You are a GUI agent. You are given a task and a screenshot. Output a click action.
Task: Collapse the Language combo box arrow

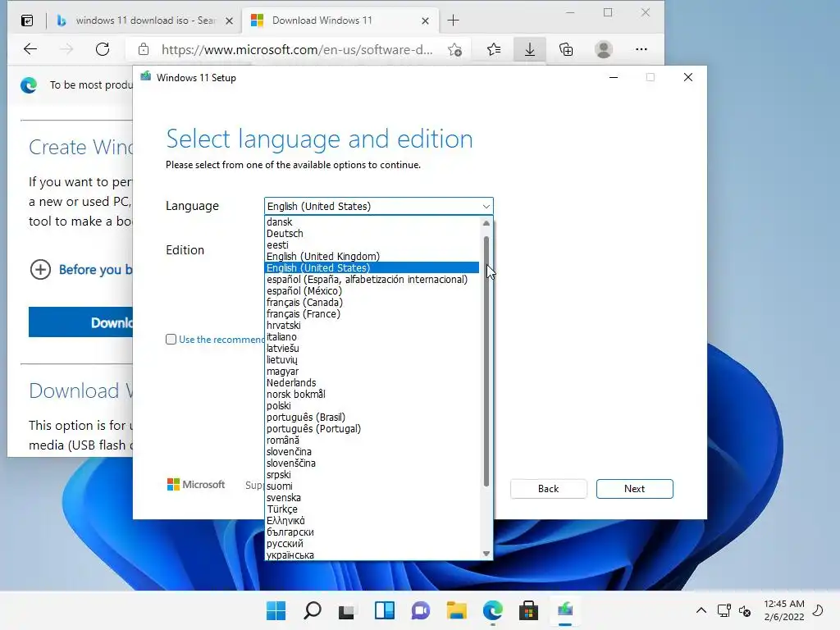[x=486, y=206]
